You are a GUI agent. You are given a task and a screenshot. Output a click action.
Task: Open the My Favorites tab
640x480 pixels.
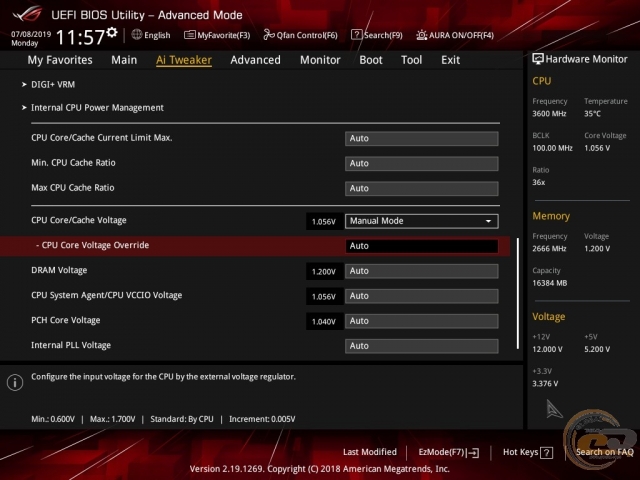pyautogui.click(x=60, y=60)
